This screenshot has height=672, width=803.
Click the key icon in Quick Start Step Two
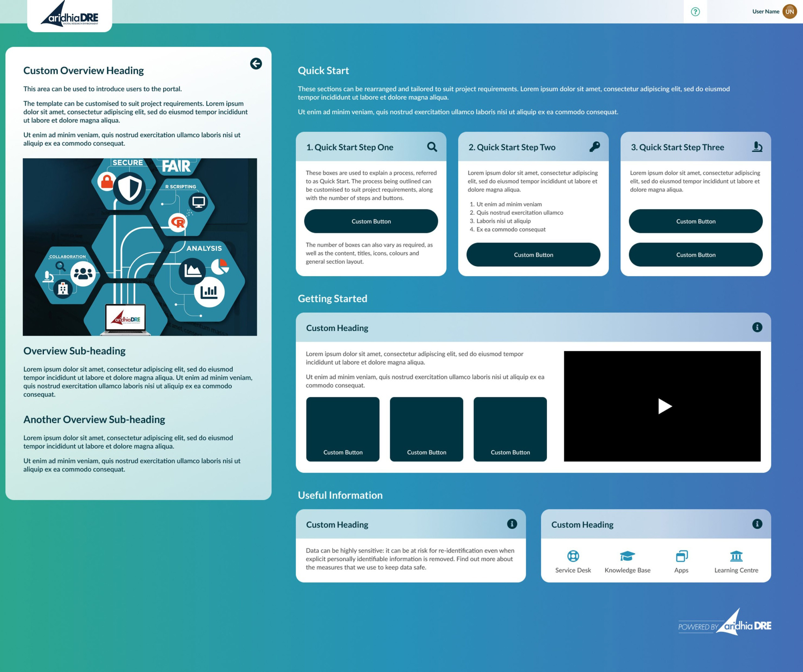(x=594, y=147)
